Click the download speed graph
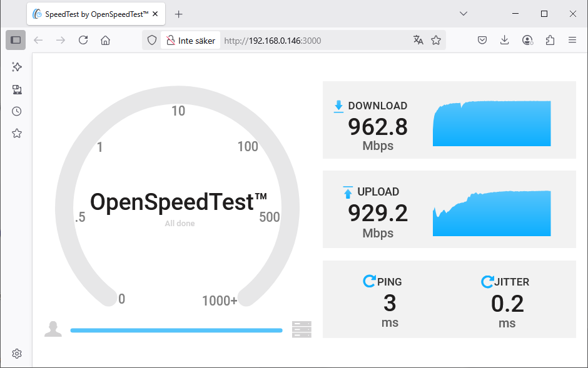 (492, 123)
